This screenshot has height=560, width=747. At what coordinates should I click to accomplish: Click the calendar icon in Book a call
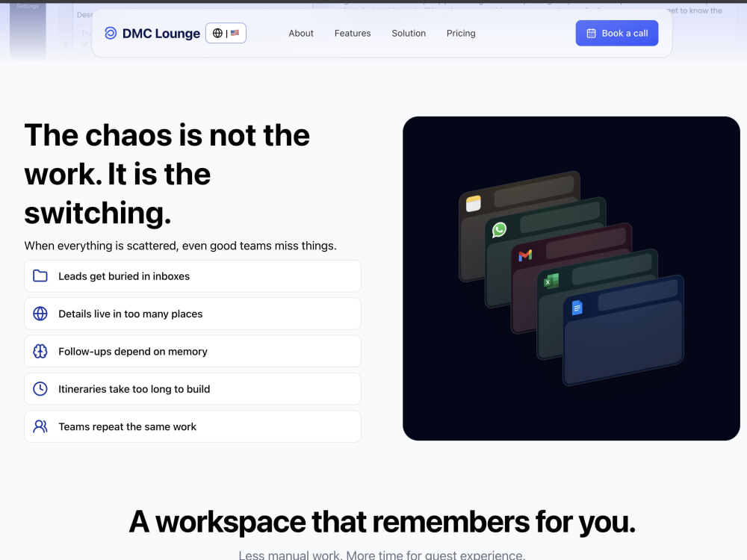coord(591,34)
